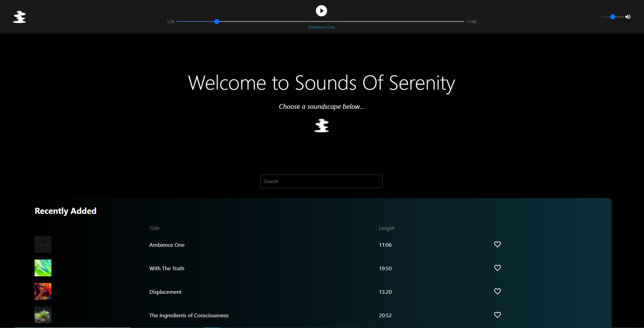Click the play button in the player bar
The height and width of the screenshot is (328, 644).
coord(321,11)
